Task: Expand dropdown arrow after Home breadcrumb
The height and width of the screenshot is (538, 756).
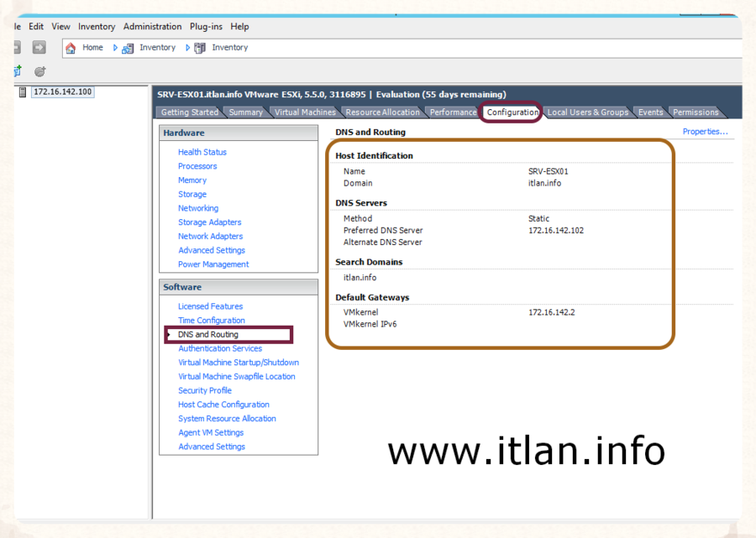Action: point(116,48)
